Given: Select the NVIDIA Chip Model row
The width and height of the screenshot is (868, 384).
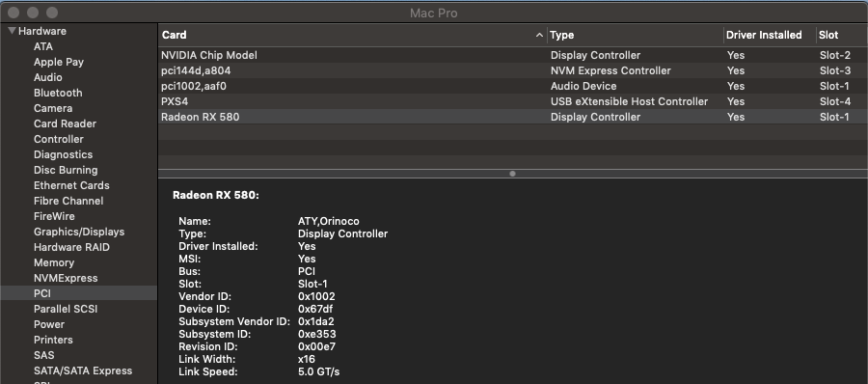Looking at the screenshot, I should (513, 55).
